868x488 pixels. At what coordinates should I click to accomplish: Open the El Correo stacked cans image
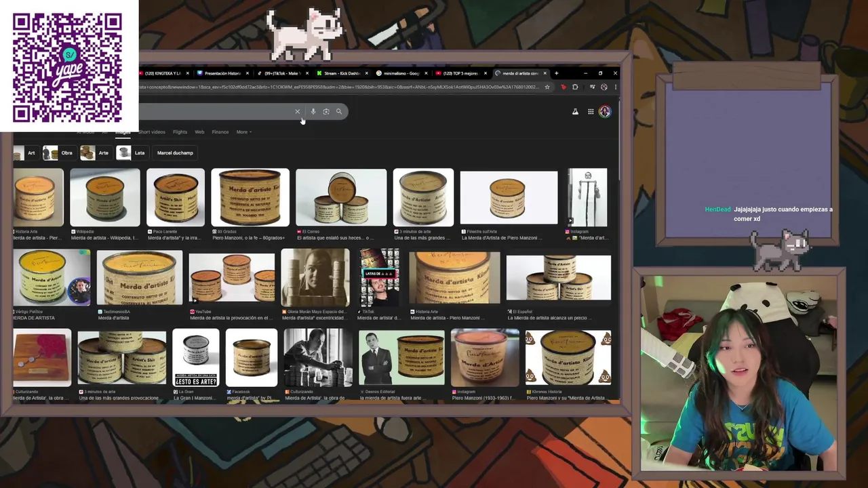341,197
